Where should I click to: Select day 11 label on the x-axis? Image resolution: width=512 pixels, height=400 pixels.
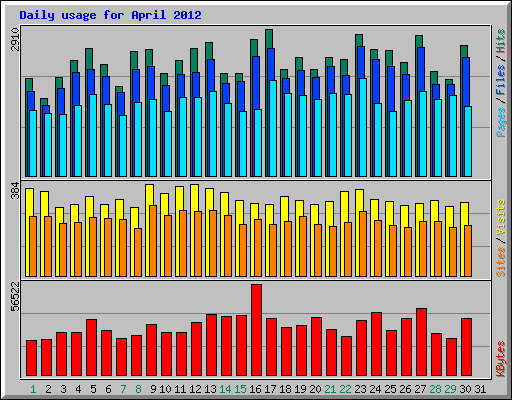pyautogui.click(x=180, y=389)
